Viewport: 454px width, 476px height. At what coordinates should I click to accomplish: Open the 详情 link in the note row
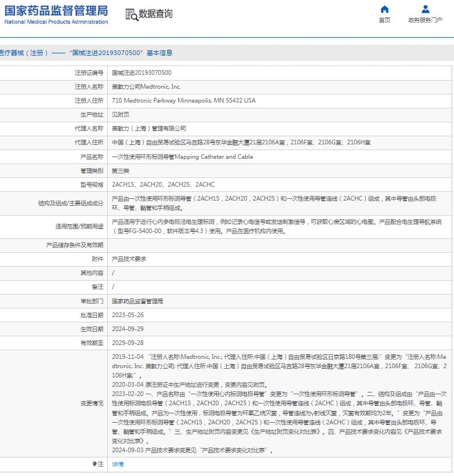(118, 464)
